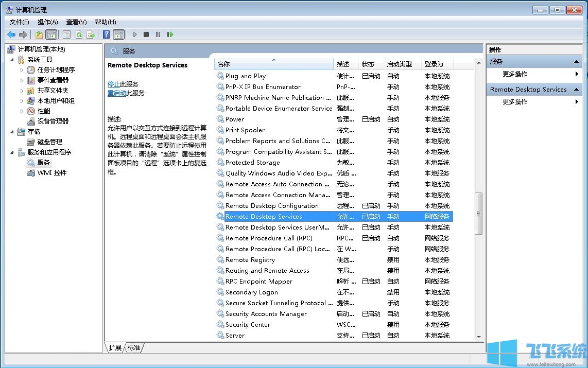Viewport: 588px width, 368px height.
Task: Pause the selected service with the pause icon
Action: (158, 34)
